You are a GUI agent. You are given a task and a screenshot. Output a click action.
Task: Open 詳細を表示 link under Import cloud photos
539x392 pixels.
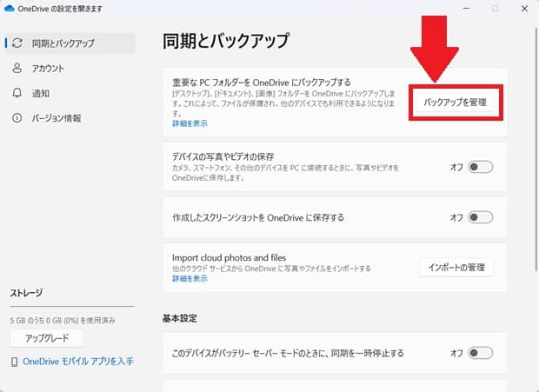(x=190, y=279)
